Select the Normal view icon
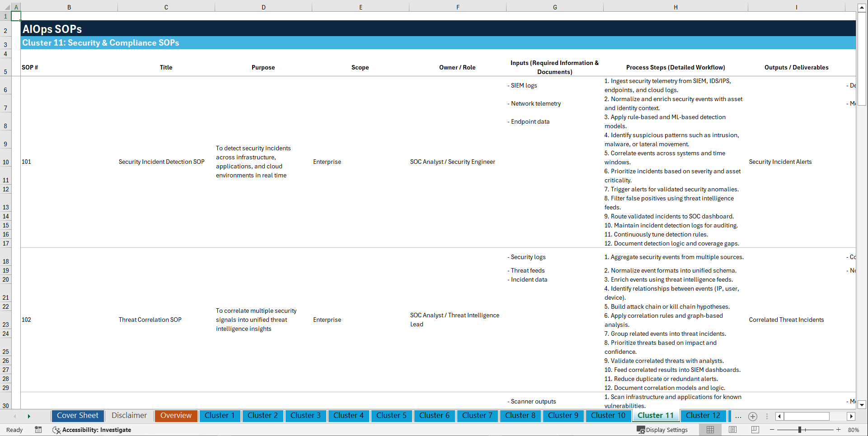Viewport: 868px width, 436px height. [710, 430]
